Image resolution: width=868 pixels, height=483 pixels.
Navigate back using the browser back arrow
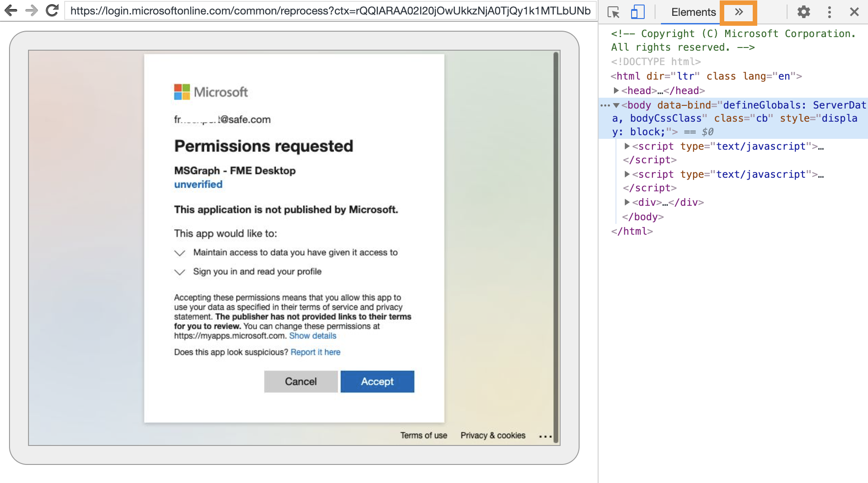[x=10, y=11]
